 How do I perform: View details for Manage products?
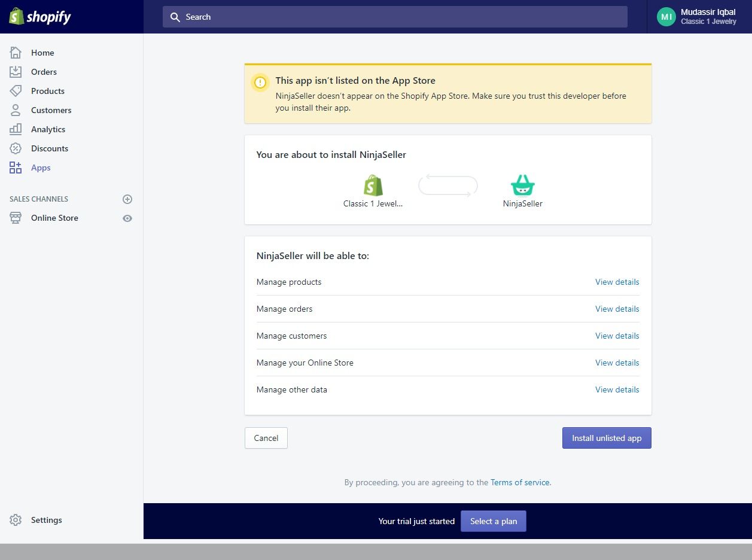tap(617, 282)
